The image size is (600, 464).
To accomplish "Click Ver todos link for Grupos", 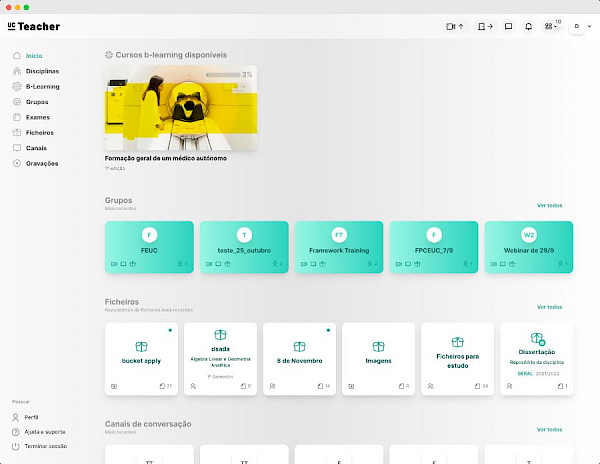I will (549, 205).
